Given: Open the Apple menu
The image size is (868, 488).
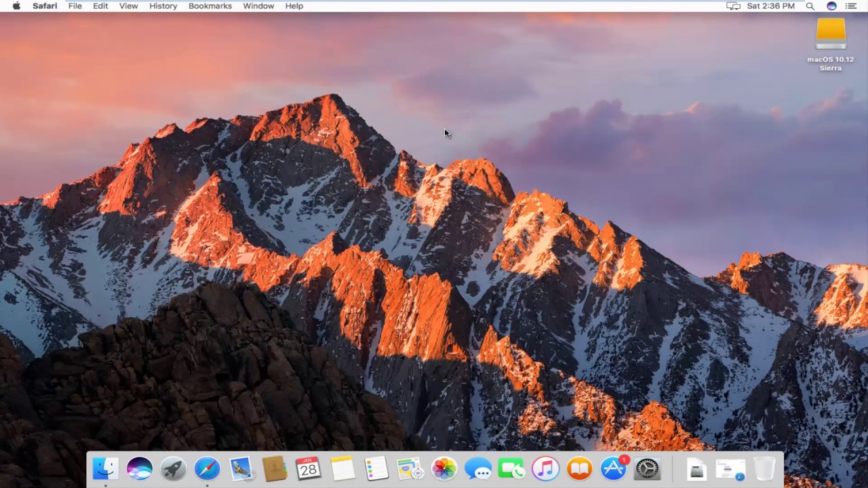Looking at the screenshot, I should pos(16,6).
